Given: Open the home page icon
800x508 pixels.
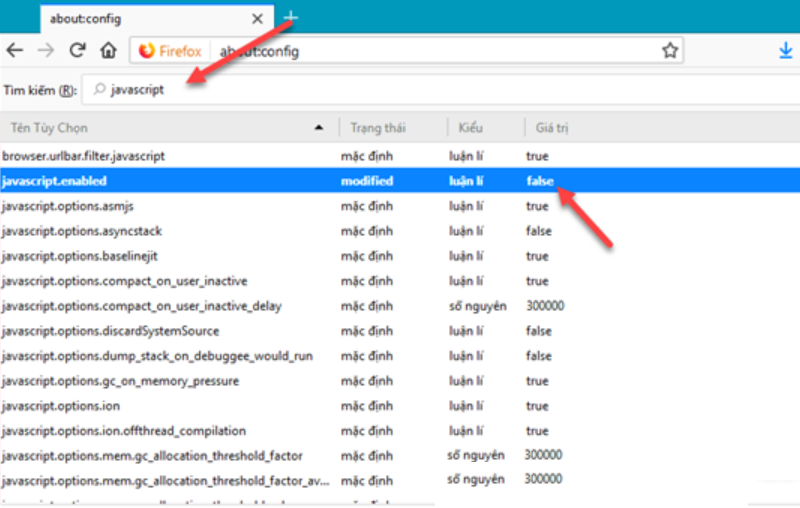Looking at the screenshot, I should pos(108,50).
